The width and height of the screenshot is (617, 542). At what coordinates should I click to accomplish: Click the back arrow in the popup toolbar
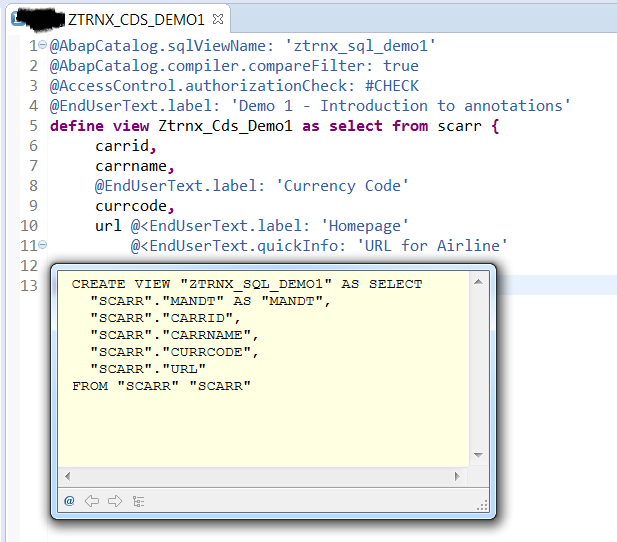point(92,501)
